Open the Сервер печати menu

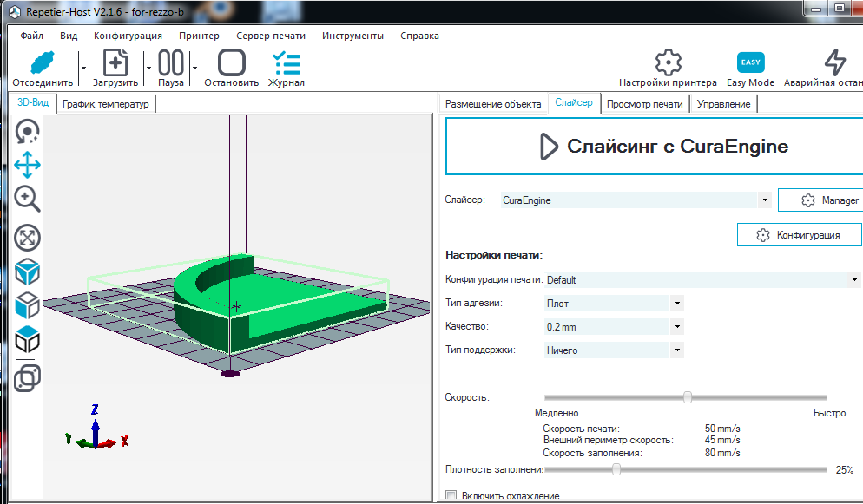point(271,36)
